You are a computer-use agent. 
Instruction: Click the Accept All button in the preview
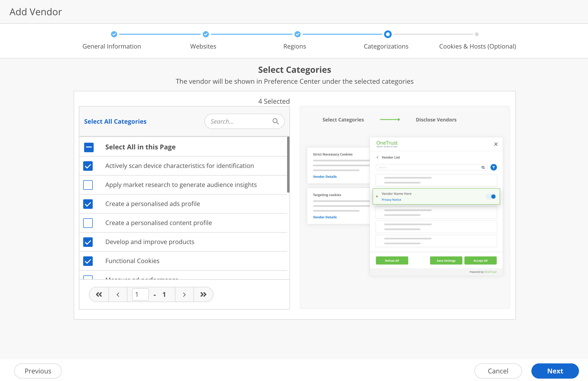(480, 260)
